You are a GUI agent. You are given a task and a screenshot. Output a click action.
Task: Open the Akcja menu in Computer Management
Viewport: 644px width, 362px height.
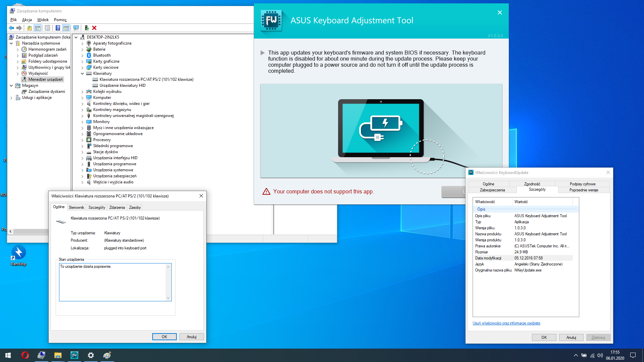tap(27, 19)
